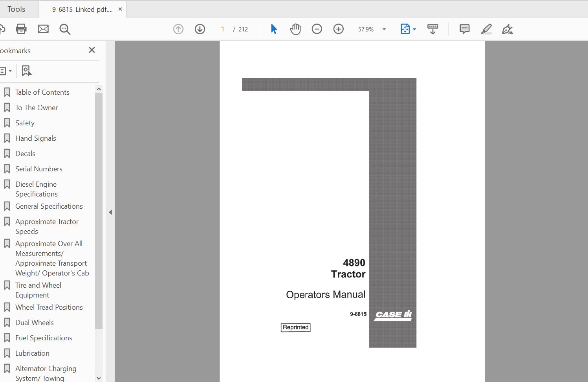Zoom in with the plus icon
The width and height of the screenshot is (588, 382).
coord(339,29)
